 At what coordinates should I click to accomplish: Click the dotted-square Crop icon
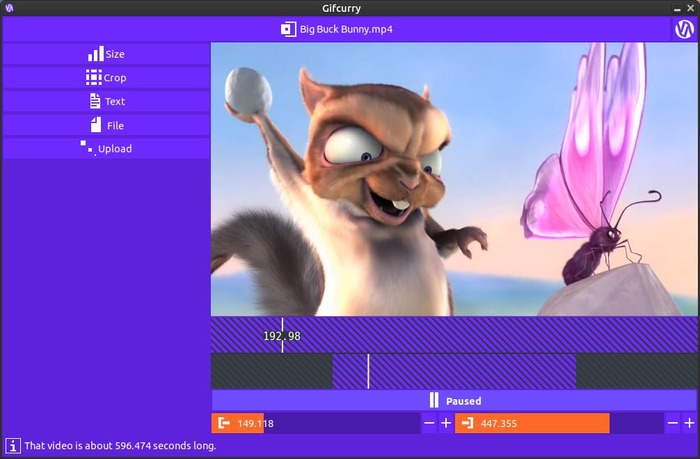pos(94,77)
